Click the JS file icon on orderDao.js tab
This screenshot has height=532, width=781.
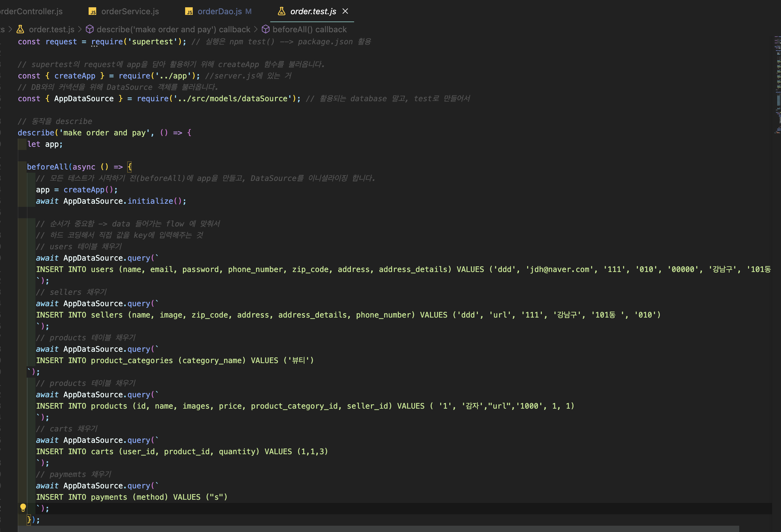[x=189, y=11]
